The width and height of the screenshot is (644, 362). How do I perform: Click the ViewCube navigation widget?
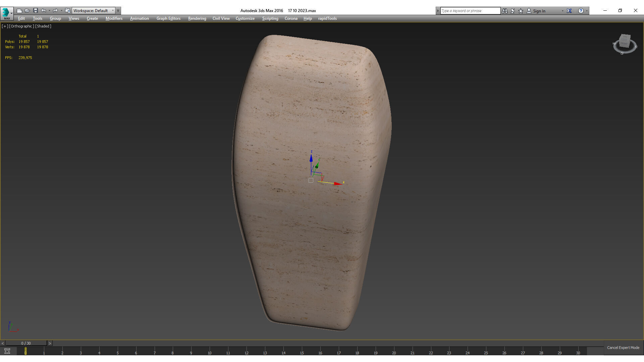pyautogui.click(x=625, y=44)
